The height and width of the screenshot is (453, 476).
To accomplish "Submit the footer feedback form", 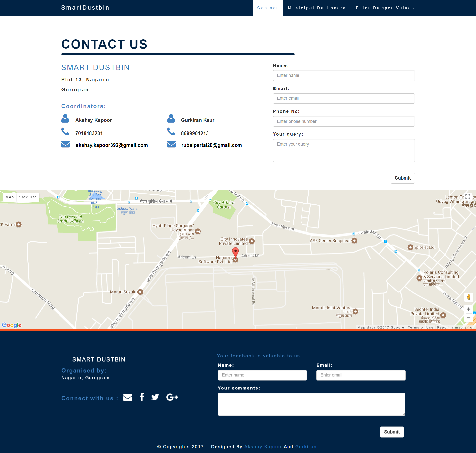I will click(391, 432).
